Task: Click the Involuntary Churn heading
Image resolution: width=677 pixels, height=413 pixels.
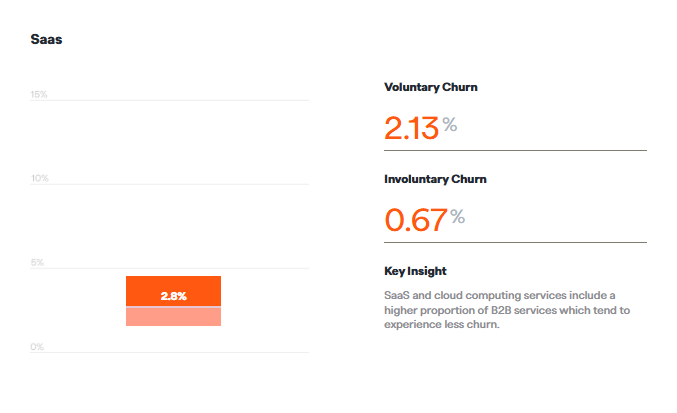Action: click(x=435, y=179)
